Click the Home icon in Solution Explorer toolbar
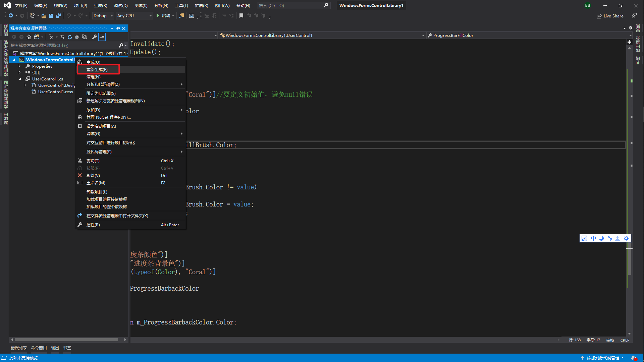 click(29, 37)
